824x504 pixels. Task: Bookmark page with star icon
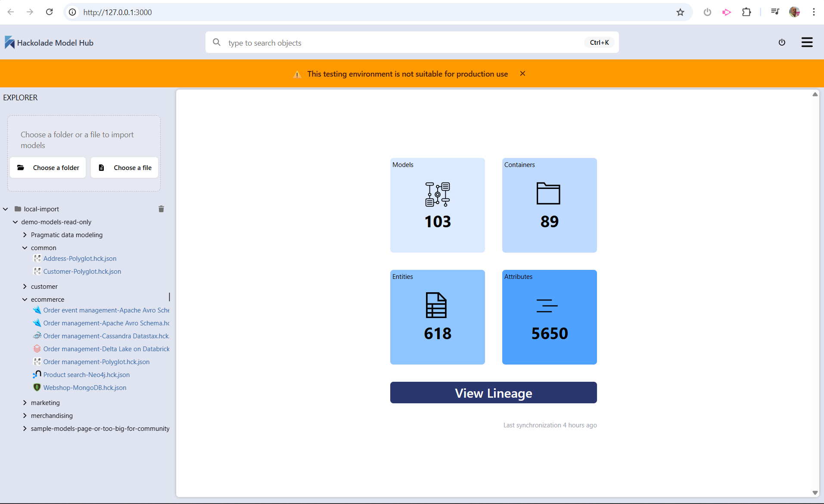coord(680,12)
